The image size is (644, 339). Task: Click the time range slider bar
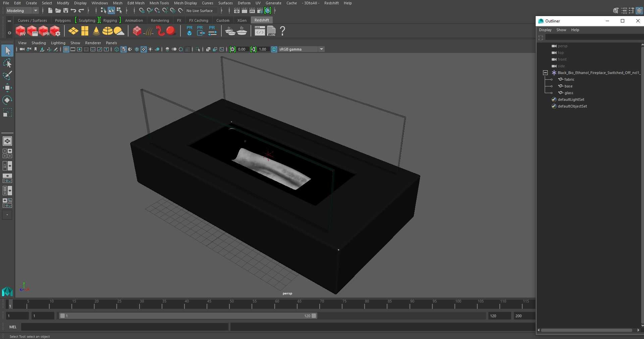point(188,316)
